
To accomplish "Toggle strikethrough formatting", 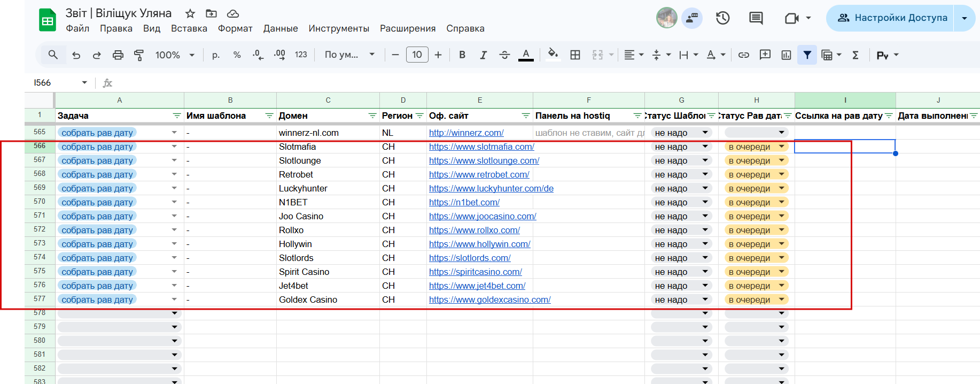I will point(504,55).
